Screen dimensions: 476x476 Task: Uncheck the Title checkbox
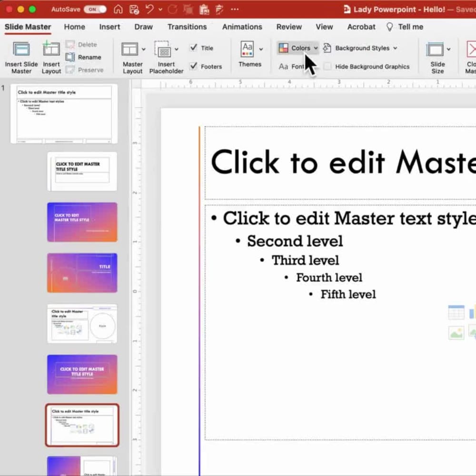pos(194,48)
